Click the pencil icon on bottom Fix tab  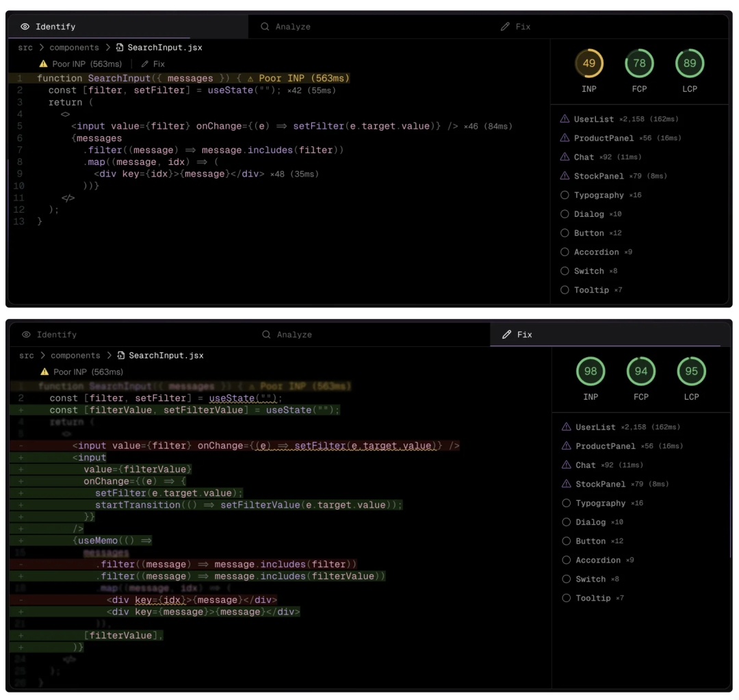[x=506, y=334]
